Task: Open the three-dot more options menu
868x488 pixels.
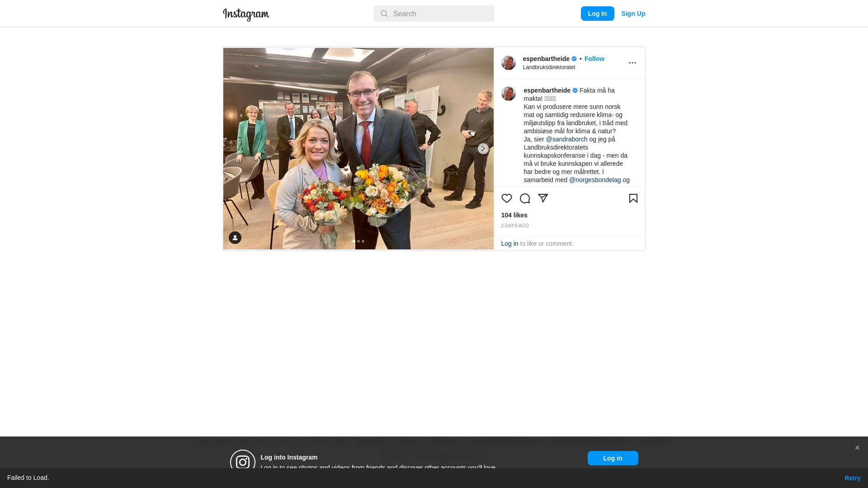Action: point(632,63)
